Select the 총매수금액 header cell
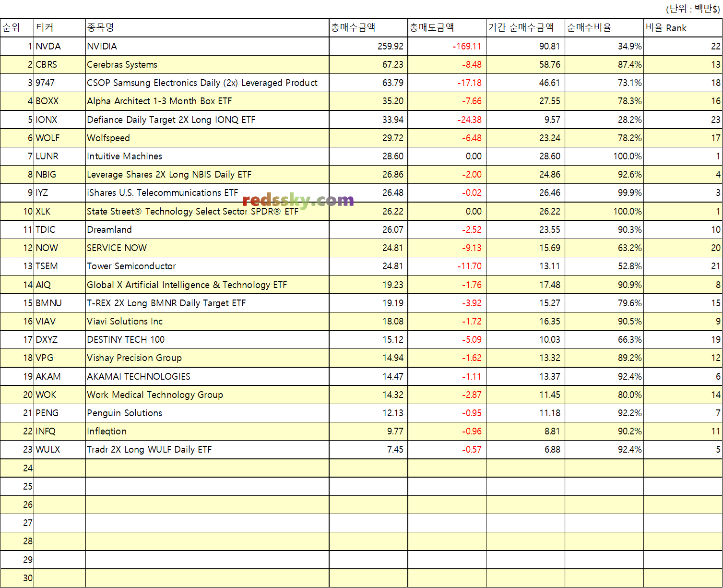This screenshot has width=723, height=588. click(x=368, y=28)
